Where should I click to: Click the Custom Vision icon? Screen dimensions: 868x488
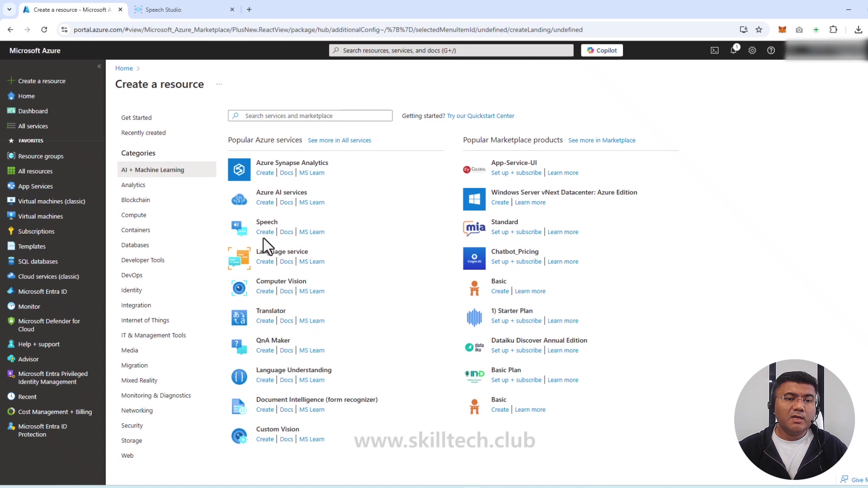click(239, 435)
